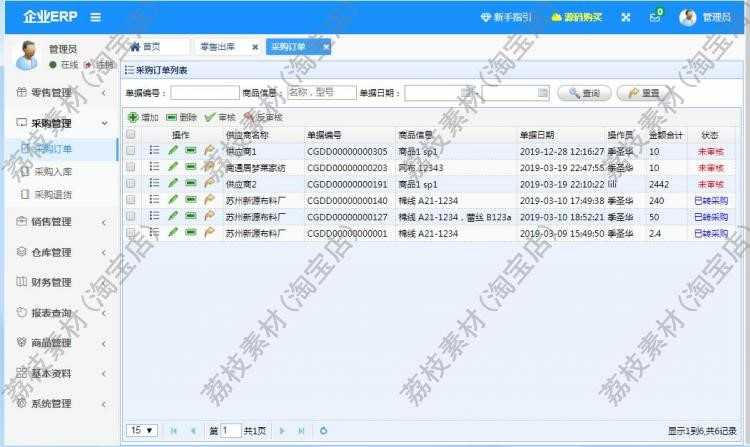This screenshot has height=447, width=750.
Task: View details list icon for CGDD0000000140
Action: (154, 200)
